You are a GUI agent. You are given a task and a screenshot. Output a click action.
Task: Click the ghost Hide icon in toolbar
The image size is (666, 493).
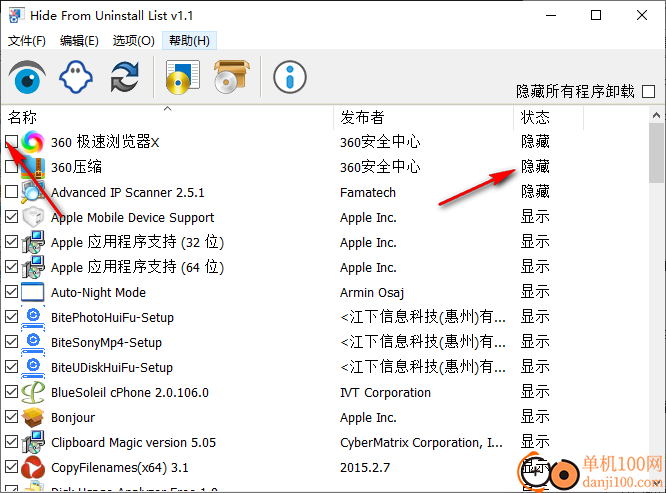click(76, 77)
